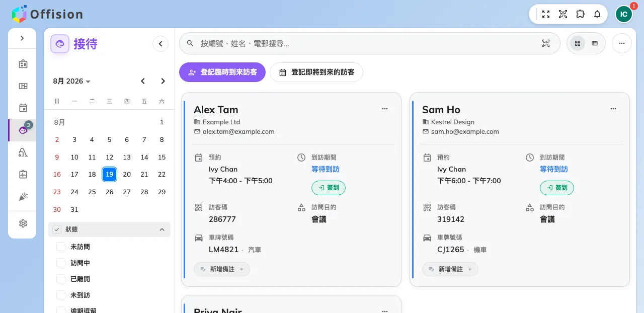This screenshot has width=644, height=313.
Task: Open Priya Nair card options menu
Action: coord(385,310)
